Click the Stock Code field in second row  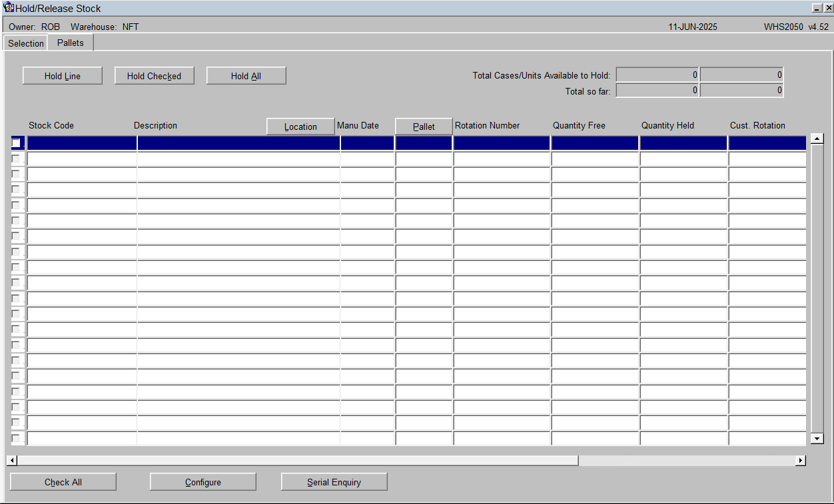tap(82, 158)
